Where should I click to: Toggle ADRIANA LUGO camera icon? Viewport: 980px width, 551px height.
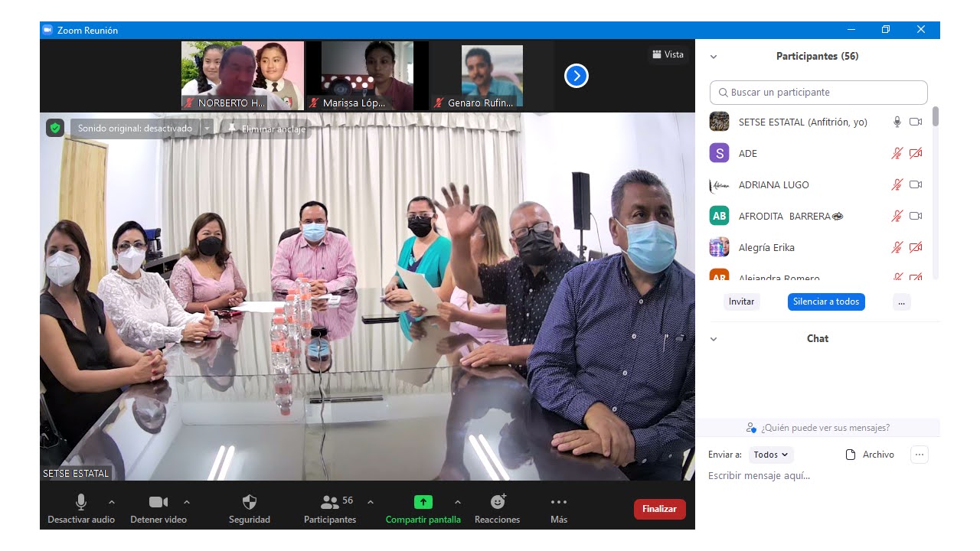click(916, 184)
